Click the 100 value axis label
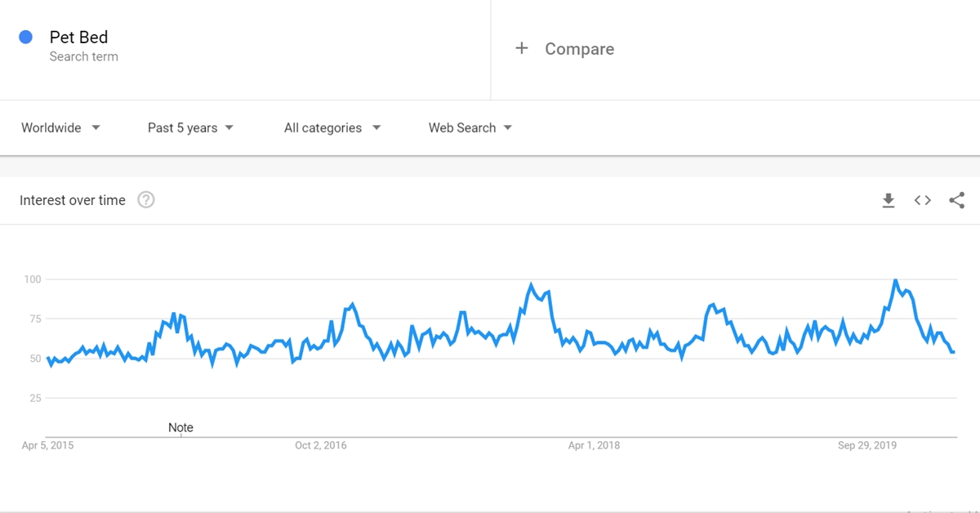Screen dimensions: 980x513 [32, 279]
